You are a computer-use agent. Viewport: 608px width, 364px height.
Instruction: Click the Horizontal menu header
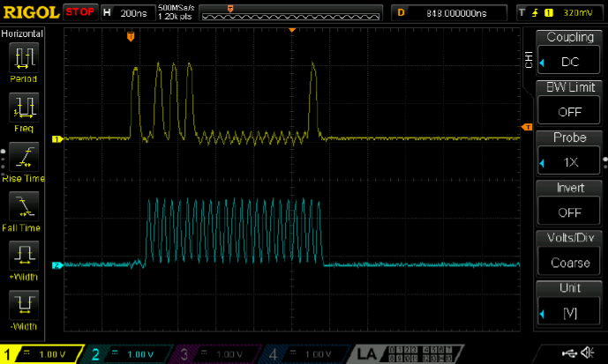pos(22,33)
